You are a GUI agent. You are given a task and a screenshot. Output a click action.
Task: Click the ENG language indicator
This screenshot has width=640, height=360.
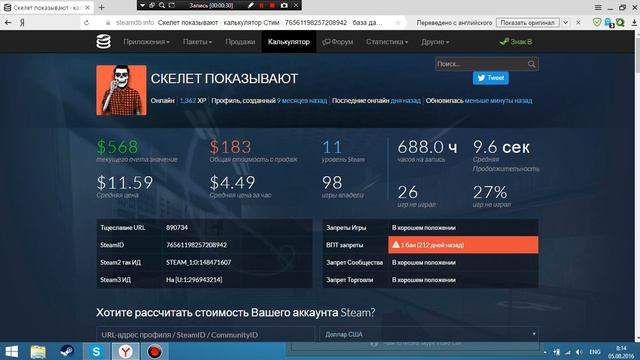tap(595, 352)
